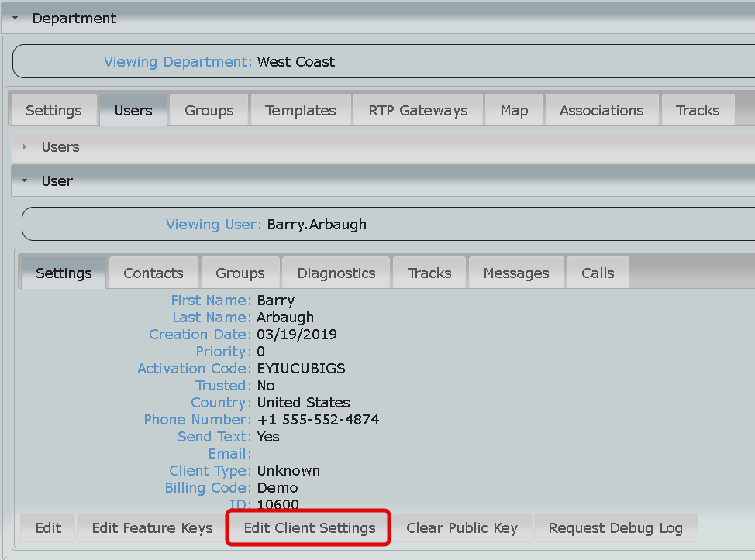
Task: Open the user Calls tab
Action: point(598,273)
